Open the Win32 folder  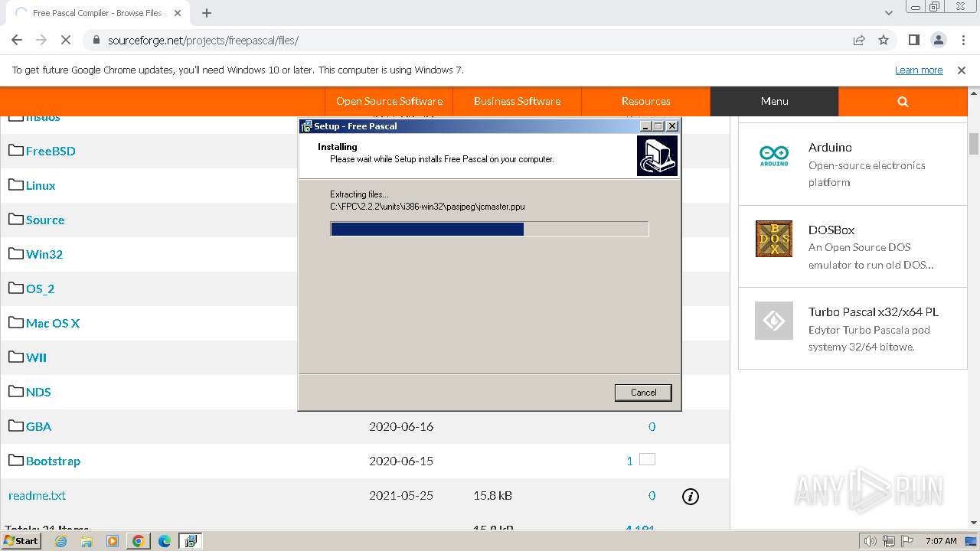[x=44, y=254]
